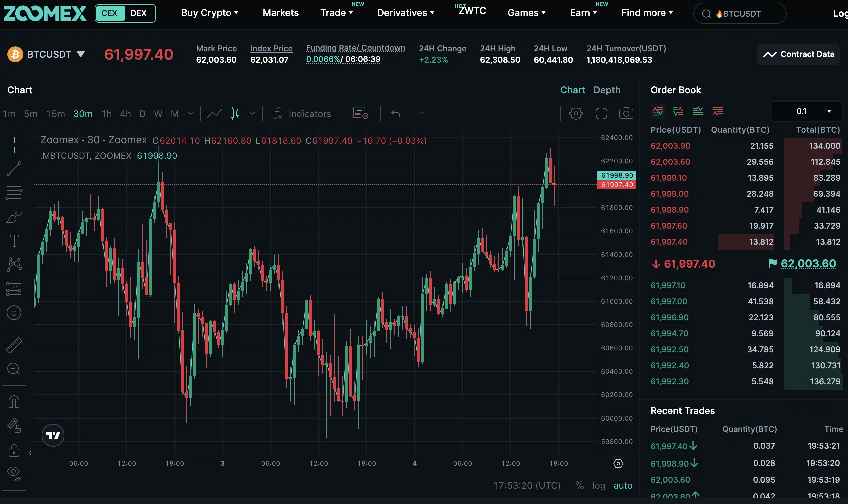The height and width of the screenshot is (504, 848).
Task: Switch to the Depth tab
Action: (607, 90)
